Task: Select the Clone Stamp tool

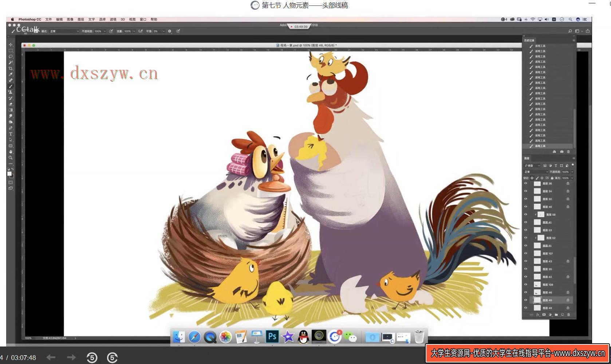Action: tap(11, 92)
